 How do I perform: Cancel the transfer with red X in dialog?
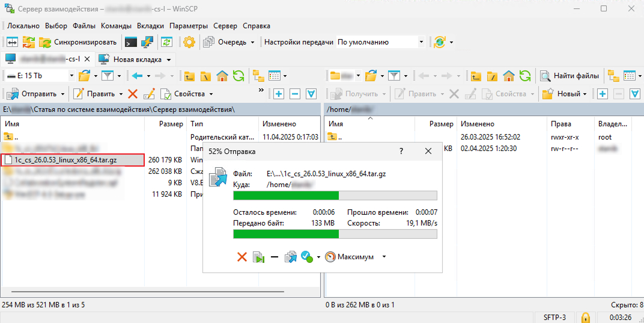242,257
